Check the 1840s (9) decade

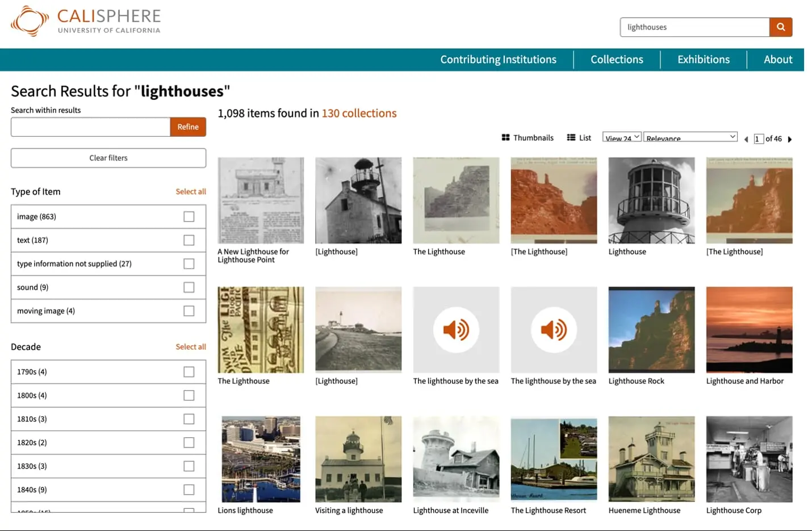coord(189,490)
